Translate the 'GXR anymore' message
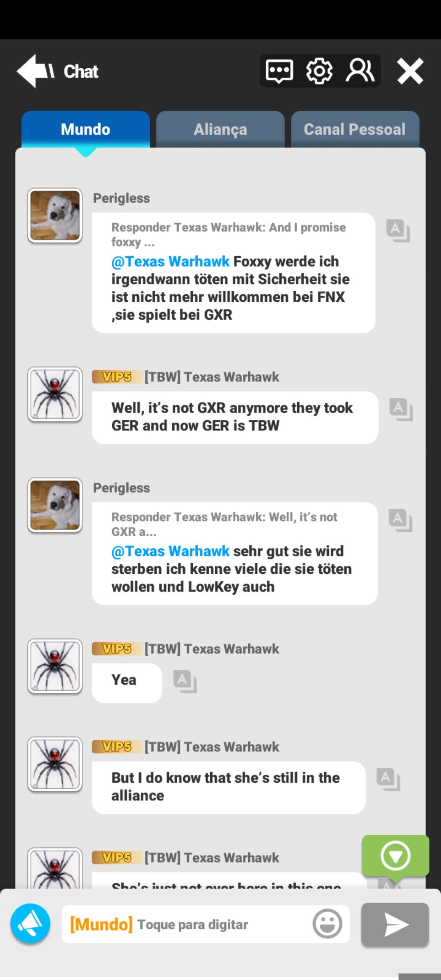Viewport: 441px width, 980px height. click(x=401, y=410)
